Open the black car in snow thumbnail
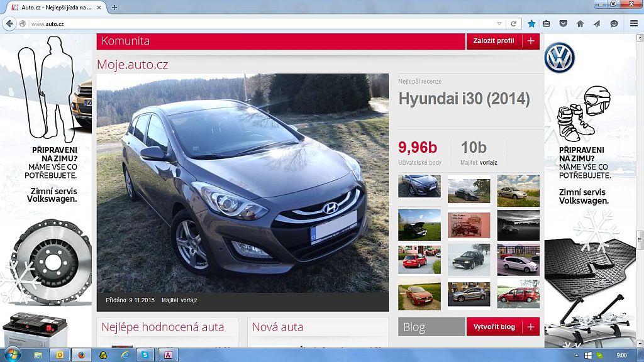 [x=469, y=260]
